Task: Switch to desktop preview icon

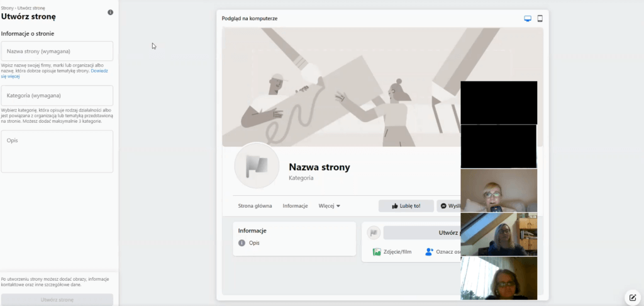Action: pos(528,19)
